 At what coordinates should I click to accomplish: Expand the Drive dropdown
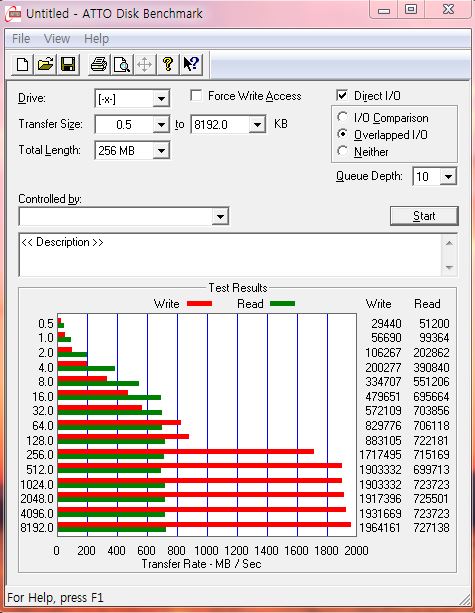click(161, 99)
